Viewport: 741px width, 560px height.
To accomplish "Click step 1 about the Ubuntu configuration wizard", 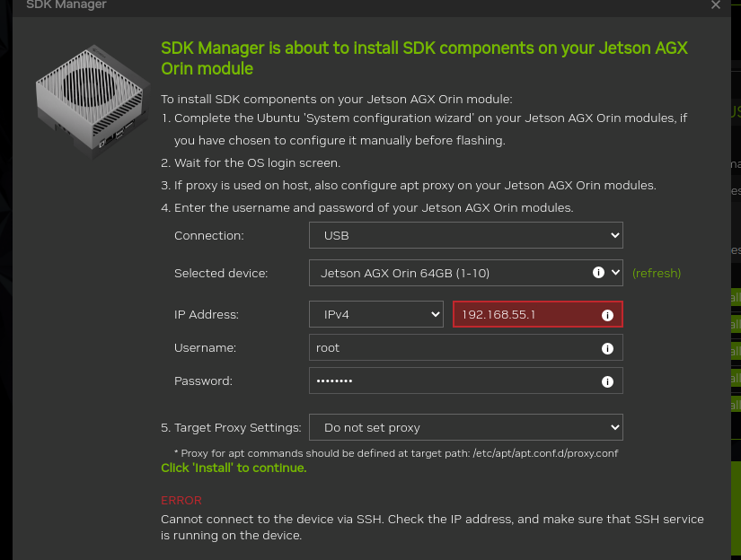I will (x=424, y=129).
